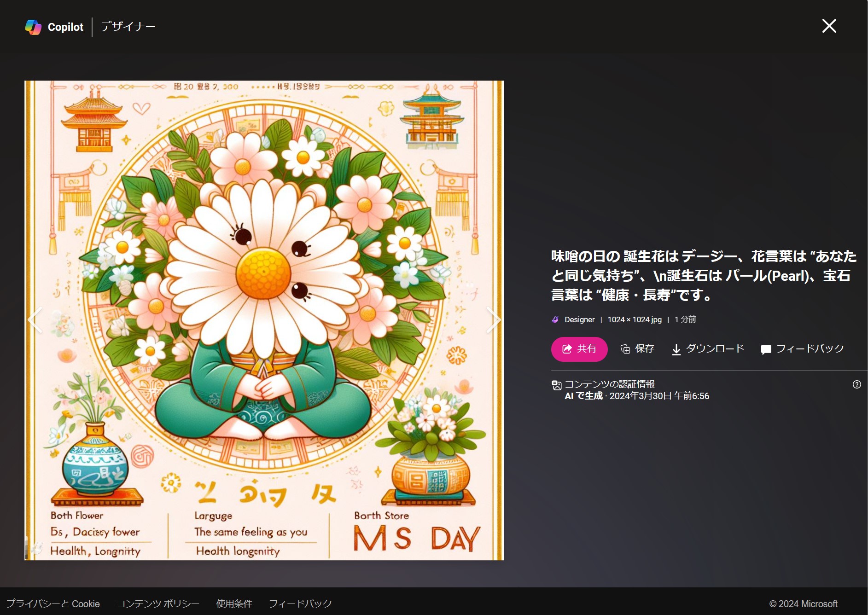Save image with the 保存 button
868x615 pixels.
tap(637, 349)
